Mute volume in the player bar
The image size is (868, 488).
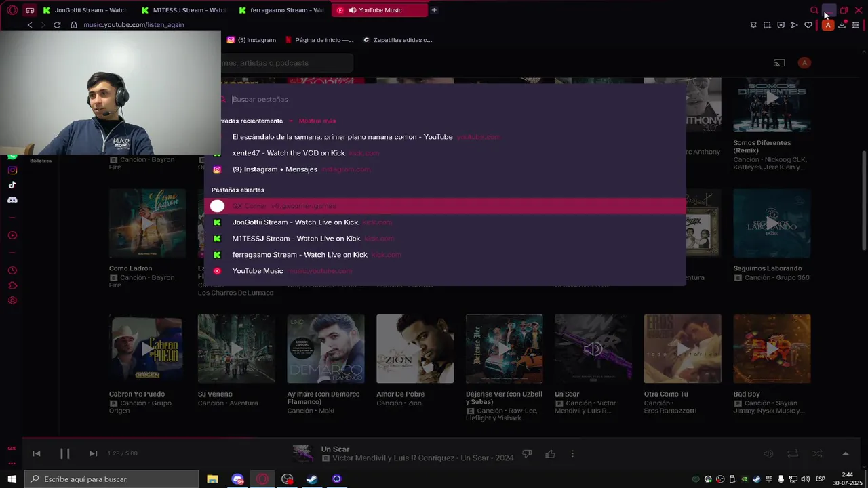pos(768,454)
